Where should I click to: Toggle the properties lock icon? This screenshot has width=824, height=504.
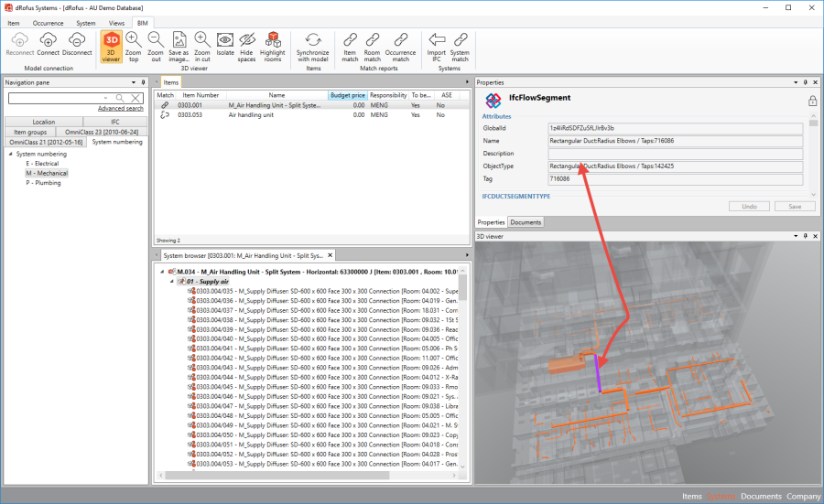(812, 102)
